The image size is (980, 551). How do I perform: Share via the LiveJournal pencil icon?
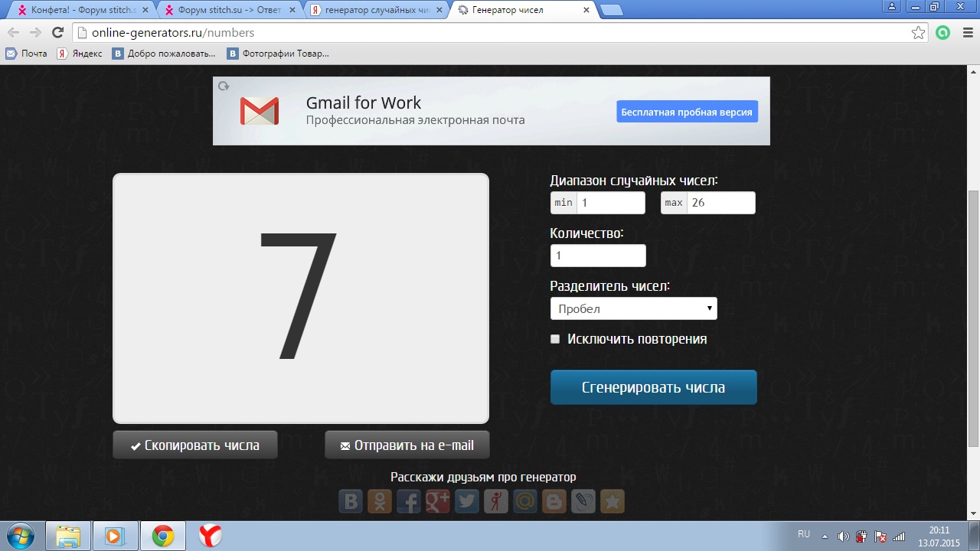[583, 502]
